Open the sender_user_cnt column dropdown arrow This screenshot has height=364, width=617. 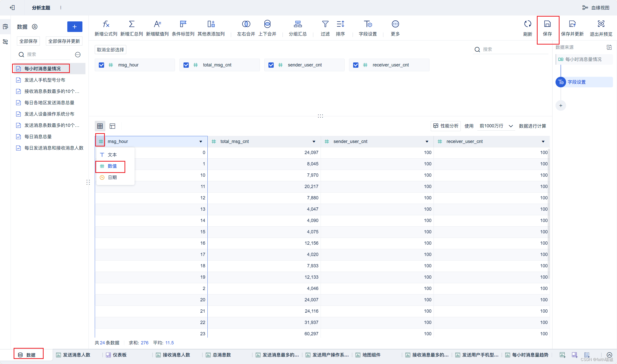point(427,142)
